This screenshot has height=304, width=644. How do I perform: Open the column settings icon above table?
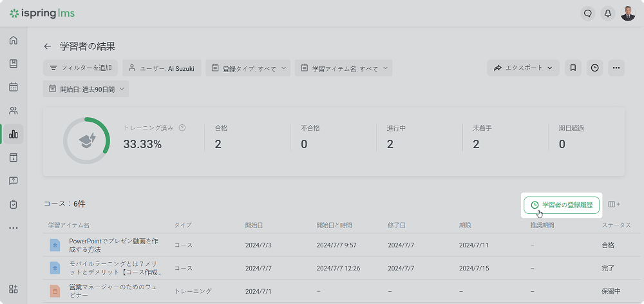pos(614,204)
